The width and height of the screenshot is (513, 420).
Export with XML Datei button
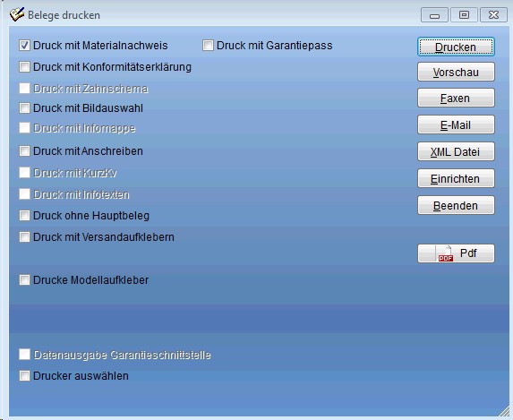456,151
